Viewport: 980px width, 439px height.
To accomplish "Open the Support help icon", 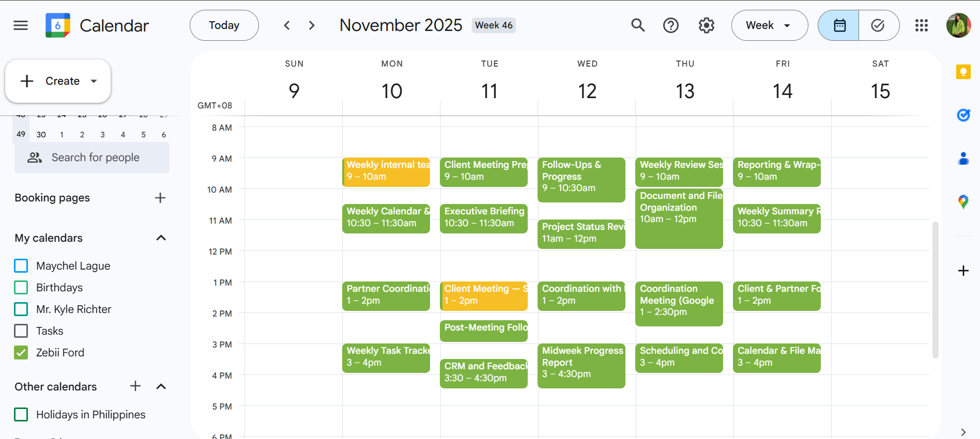I will (x=670, y=25).
